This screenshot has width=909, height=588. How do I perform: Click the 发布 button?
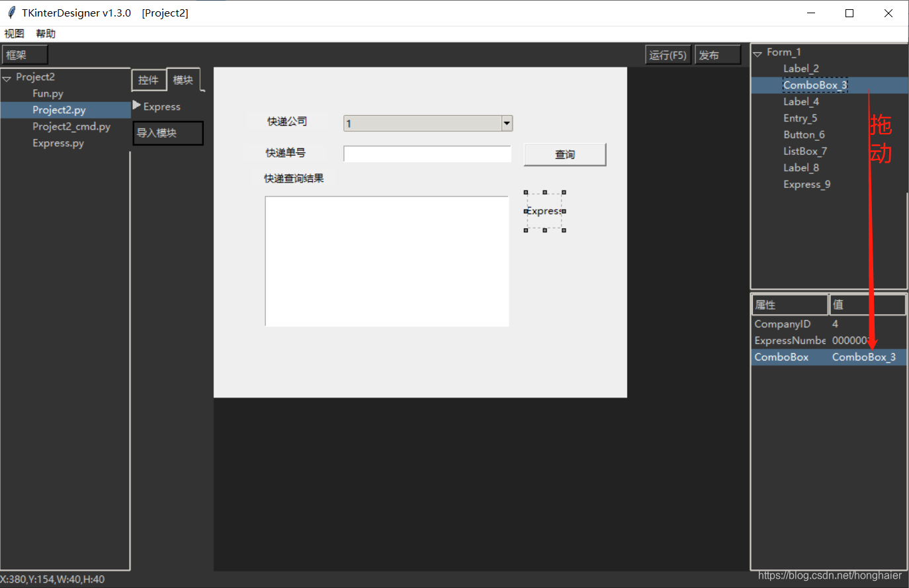[x=718, y=55]
